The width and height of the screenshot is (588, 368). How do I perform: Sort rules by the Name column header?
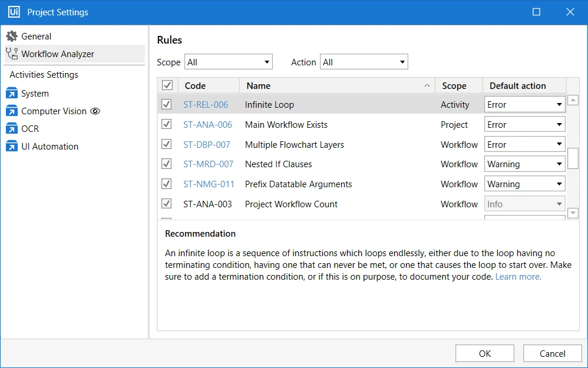point(337,85)
